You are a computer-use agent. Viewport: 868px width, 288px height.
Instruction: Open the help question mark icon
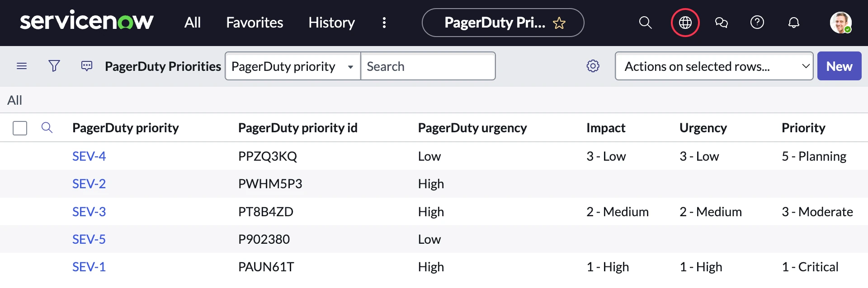(x=757, y=22)
